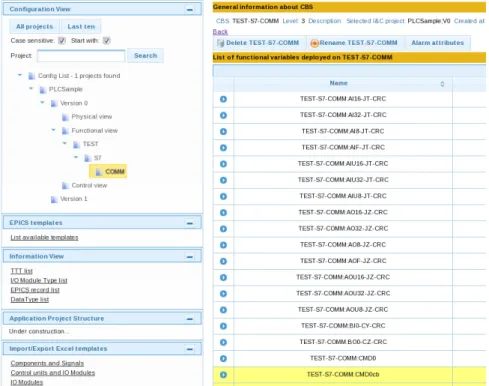Open the row icon for TEST-S7-COMM:AO16-JZ-CRC
489x386 pixels.
pos(223,213)
